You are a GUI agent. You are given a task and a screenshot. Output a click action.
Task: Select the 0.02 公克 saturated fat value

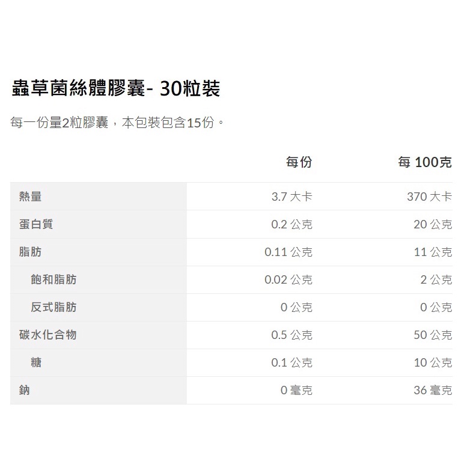tap(288, 279)
